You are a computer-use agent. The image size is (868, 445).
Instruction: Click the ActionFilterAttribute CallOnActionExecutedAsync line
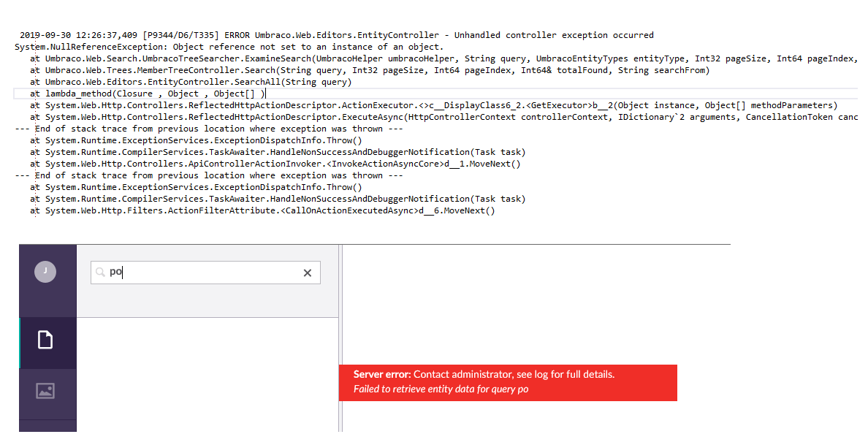(262, 210)
